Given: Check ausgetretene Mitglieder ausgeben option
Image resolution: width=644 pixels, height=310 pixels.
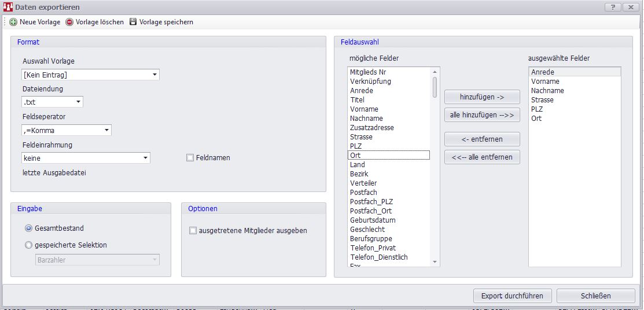Looking at the screenshot, I should [x=193, y=231].
